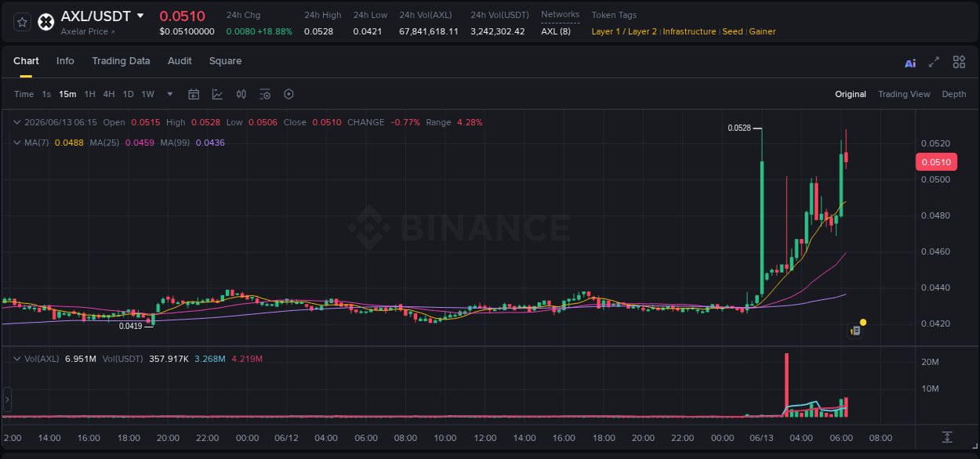Viewport: 980px width, 459px height.
Task: Click the 06/13 date label on time axis
Action: (761, 438)
